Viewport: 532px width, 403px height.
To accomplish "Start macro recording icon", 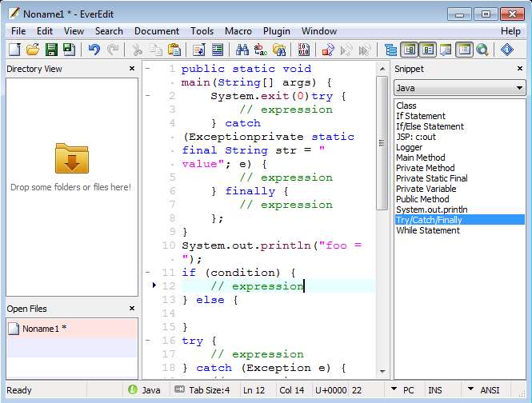I will tap(328, 50).
